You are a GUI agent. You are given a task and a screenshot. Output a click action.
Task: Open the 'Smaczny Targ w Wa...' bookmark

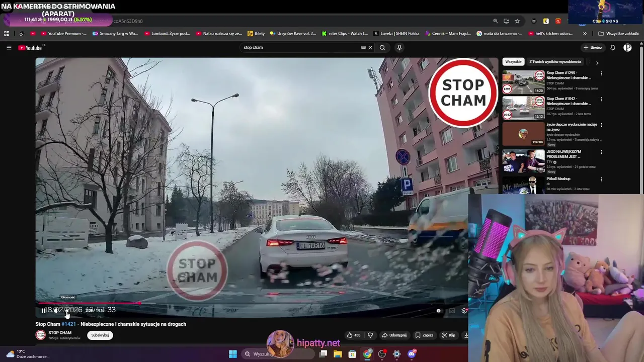click(x=115, y=34)
